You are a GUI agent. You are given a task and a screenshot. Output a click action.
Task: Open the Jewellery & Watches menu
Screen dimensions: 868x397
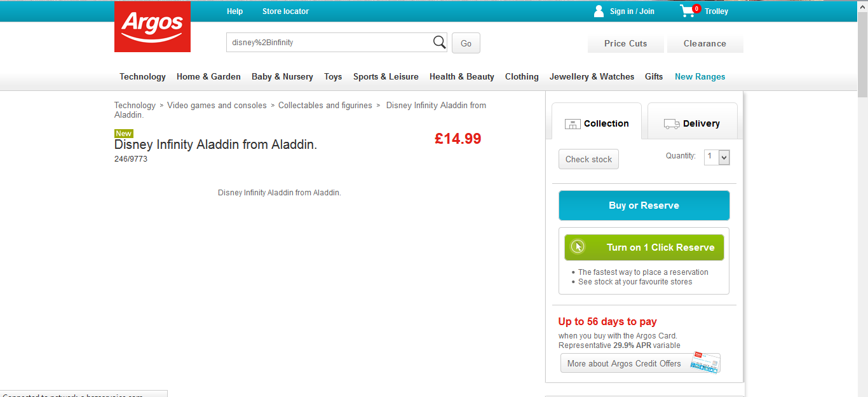(592, 76)
